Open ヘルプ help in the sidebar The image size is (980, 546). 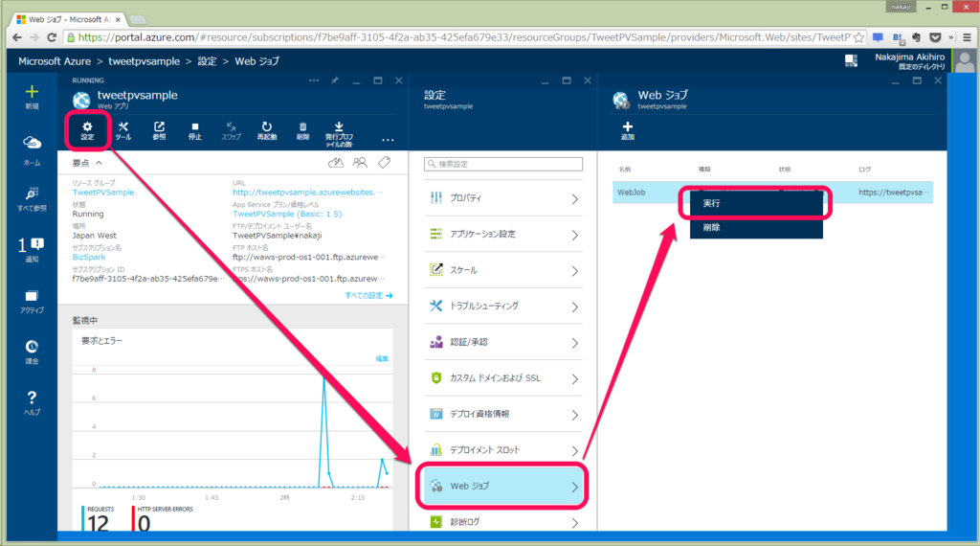tap(32, 402)
